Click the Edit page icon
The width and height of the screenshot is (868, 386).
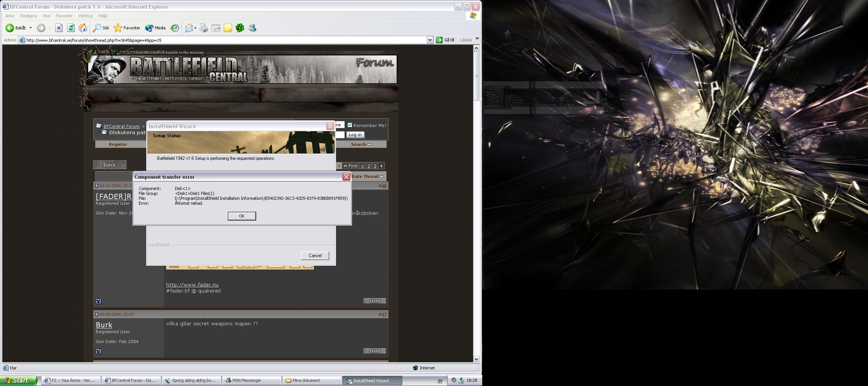point(216,28)
